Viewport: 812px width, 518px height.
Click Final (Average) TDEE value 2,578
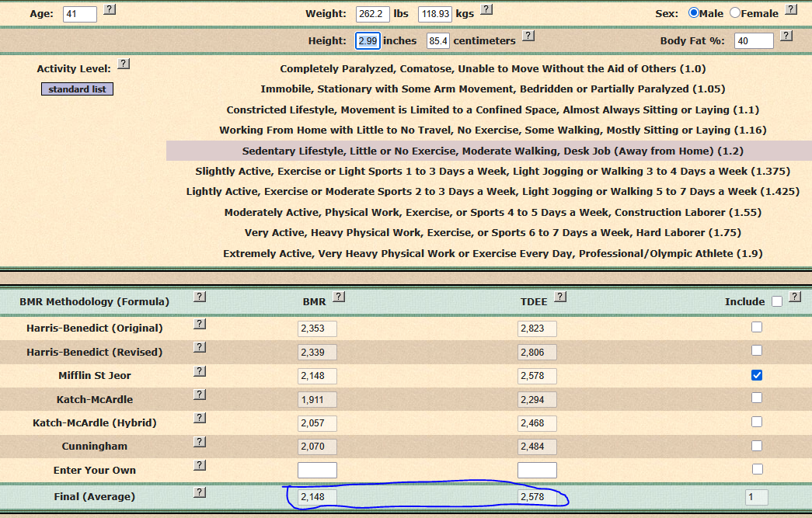[x=537, y=497]
